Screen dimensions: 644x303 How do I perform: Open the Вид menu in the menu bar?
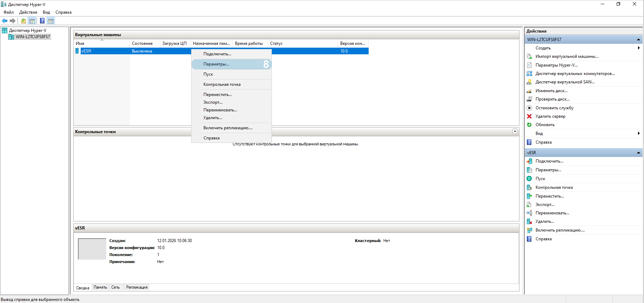pyautogui.click(x=46, y=12)
